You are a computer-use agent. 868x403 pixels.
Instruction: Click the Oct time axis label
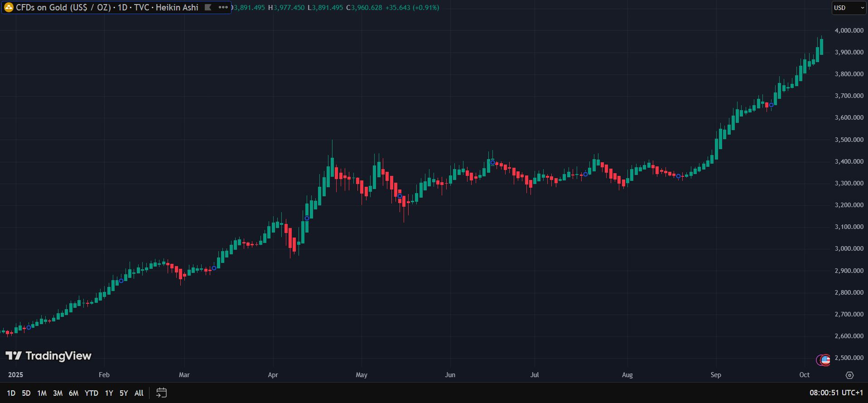point(804,375)
